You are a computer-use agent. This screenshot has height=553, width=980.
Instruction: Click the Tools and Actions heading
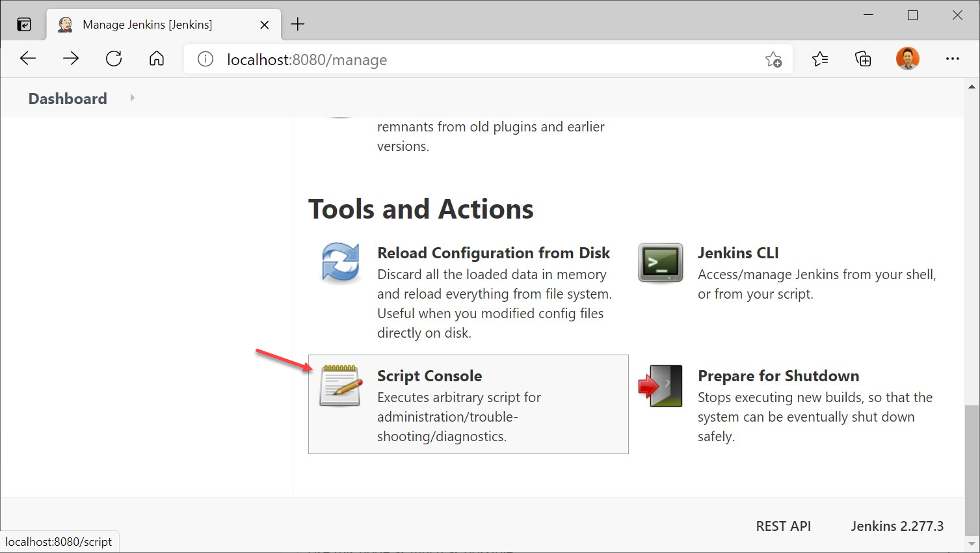[421, 209]
